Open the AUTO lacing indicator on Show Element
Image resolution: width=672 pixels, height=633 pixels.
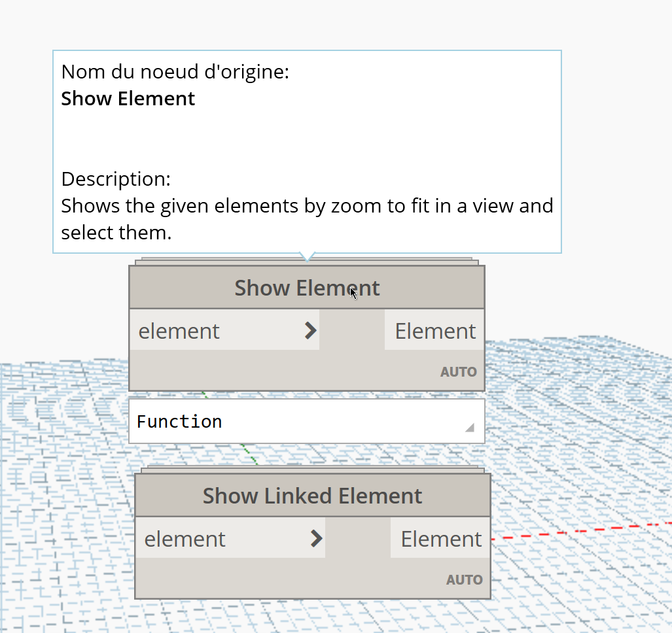point(458,371)
